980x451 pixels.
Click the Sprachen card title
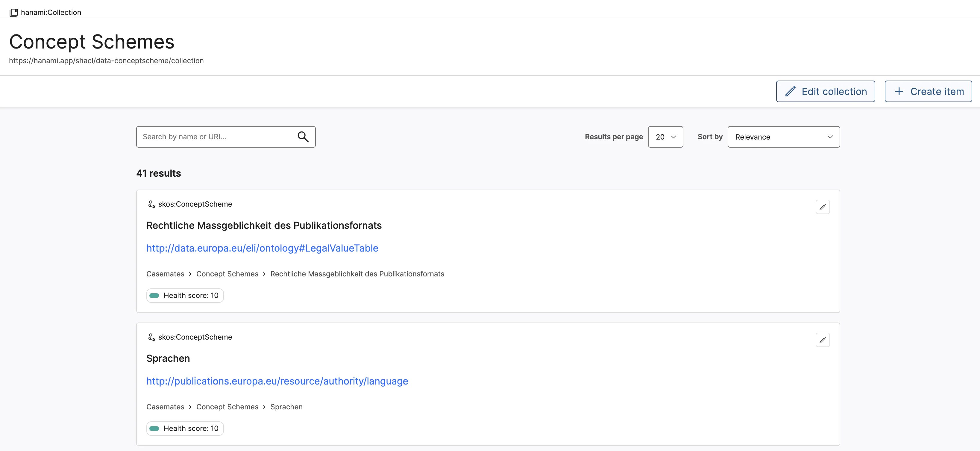pos(168,358)
